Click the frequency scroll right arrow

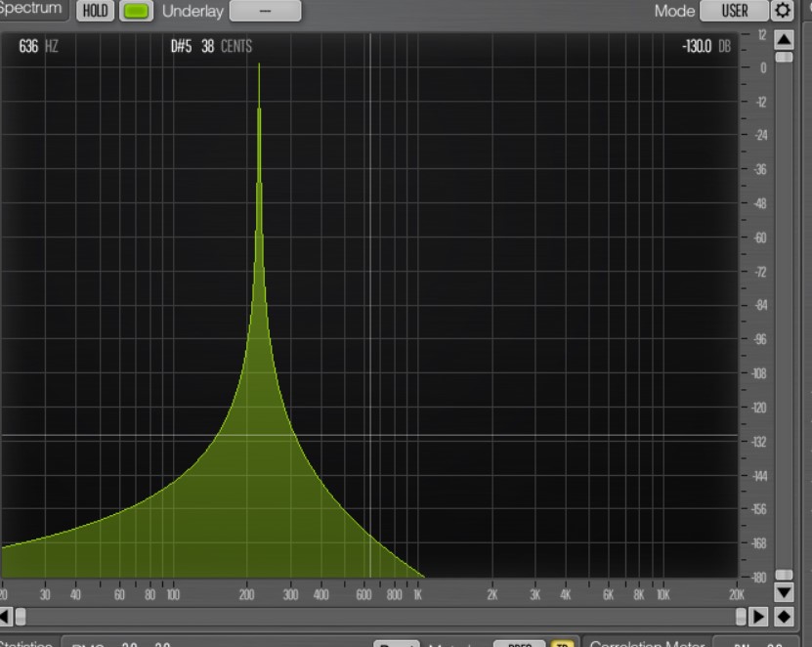point(759,617)
